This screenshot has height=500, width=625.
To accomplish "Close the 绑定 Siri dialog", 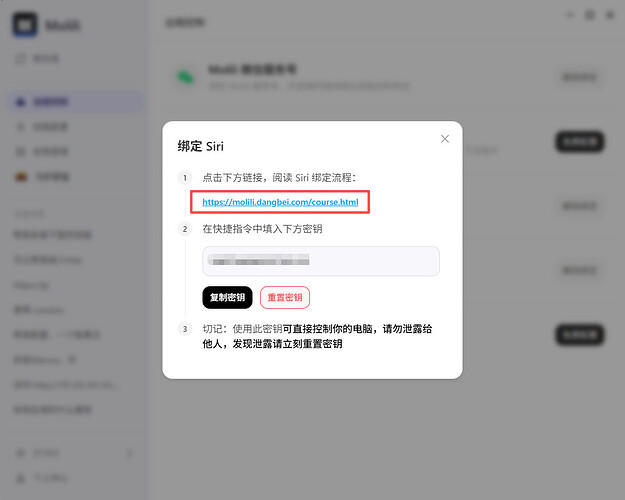I will 445,139.
